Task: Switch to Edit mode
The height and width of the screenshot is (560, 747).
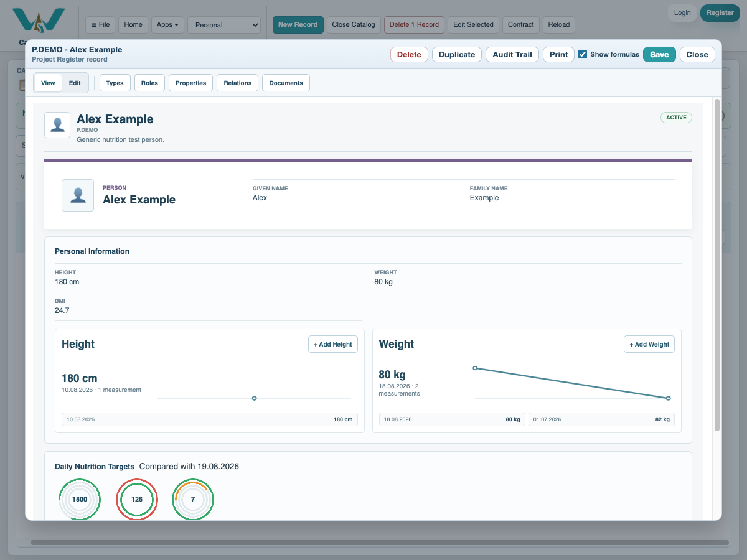Action: (75, 83)
